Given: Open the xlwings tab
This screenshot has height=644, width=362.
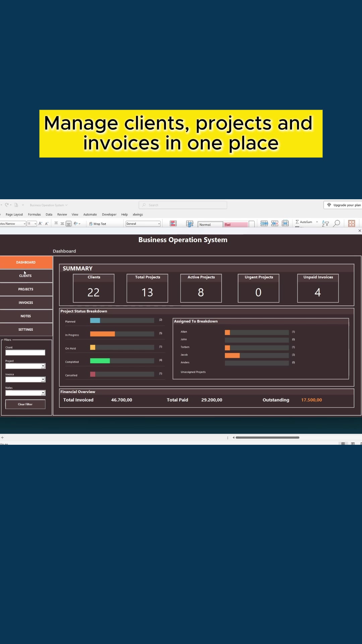Looking at the screenshot, I should pos(138,215).
